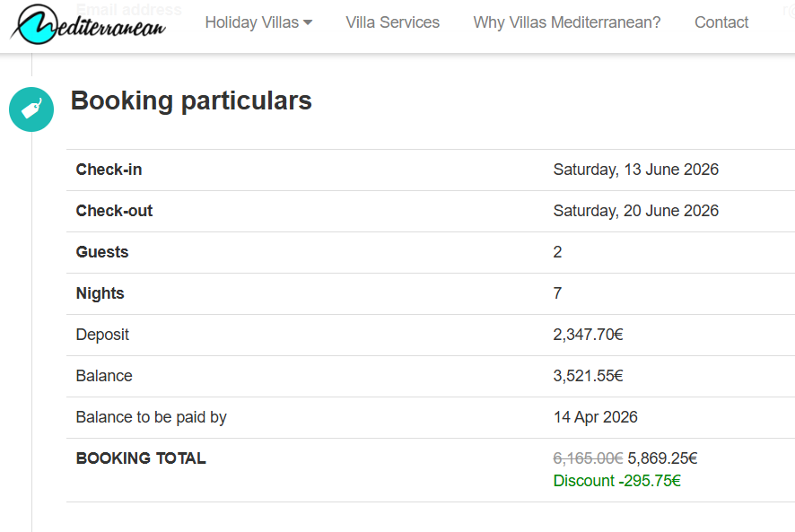
Task: Click the deposit amount 2,347.70€
Action: coord(588,335)
